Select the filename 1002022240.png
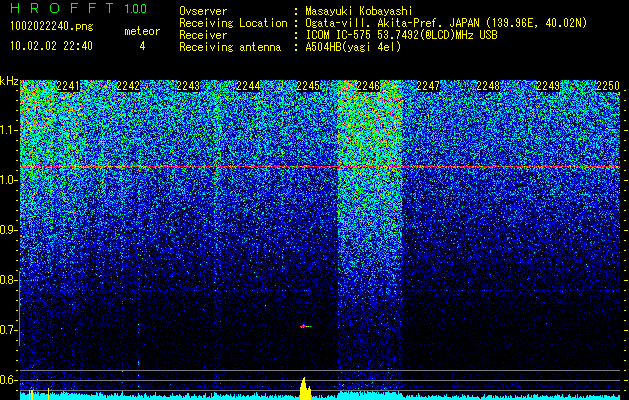Image resolution: width=629 pixels, height=400 pixels. coord(52,27)
